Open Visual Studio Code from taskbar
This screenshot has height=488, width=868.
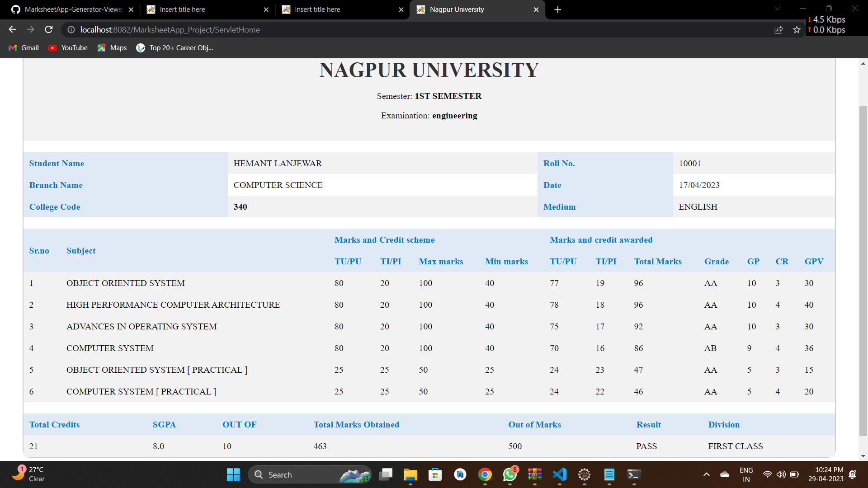[559, 474]
